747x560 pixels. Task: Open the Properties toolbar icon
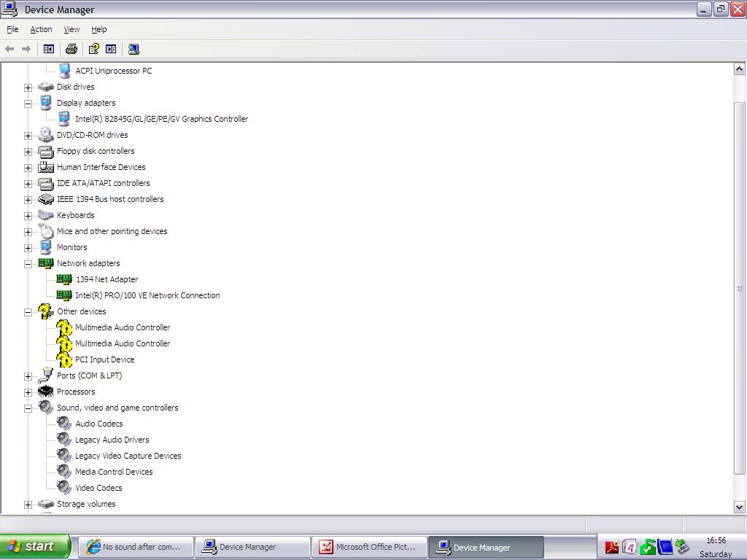94,49
